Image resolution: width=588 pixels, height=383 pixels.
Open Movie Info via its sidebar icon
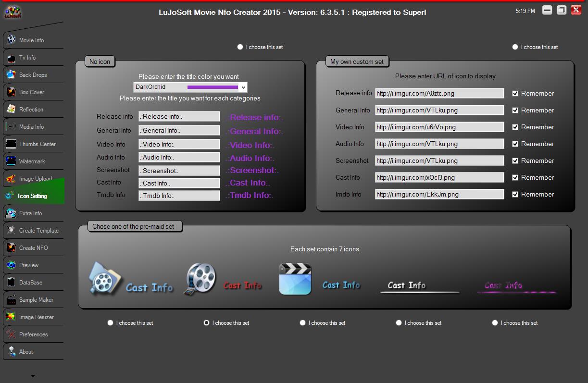click(x=11, y=40)
